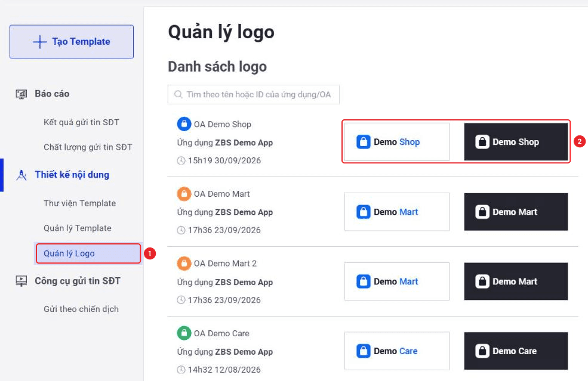Select Thiết kế nội dung section

72,175
